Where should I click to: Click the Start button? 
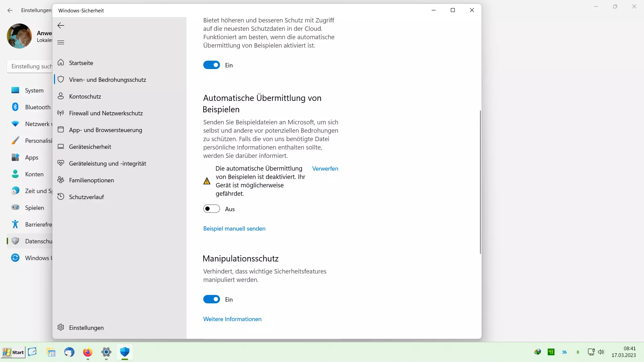(13, 352)
